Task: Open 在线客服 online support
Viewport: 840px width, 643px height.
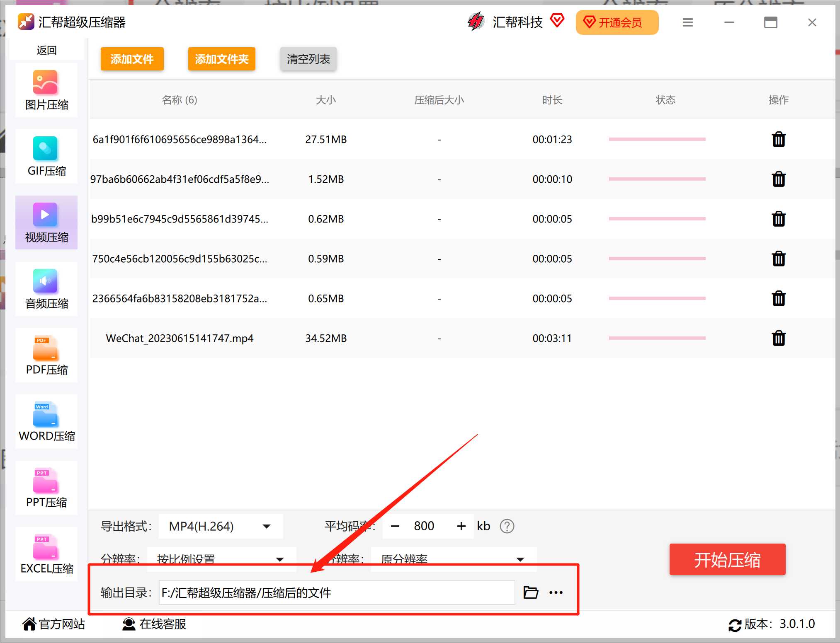Action: (154, 624)
